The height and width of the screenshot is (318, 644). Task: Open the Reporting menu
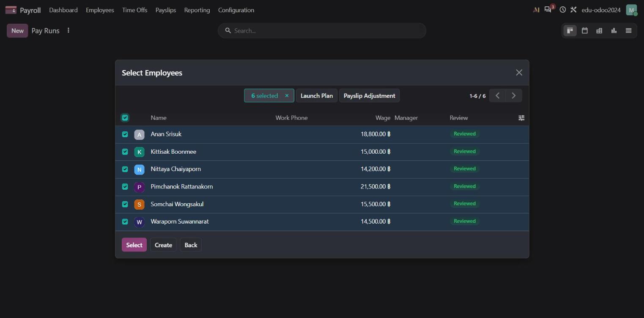click(x=197, y=10)
